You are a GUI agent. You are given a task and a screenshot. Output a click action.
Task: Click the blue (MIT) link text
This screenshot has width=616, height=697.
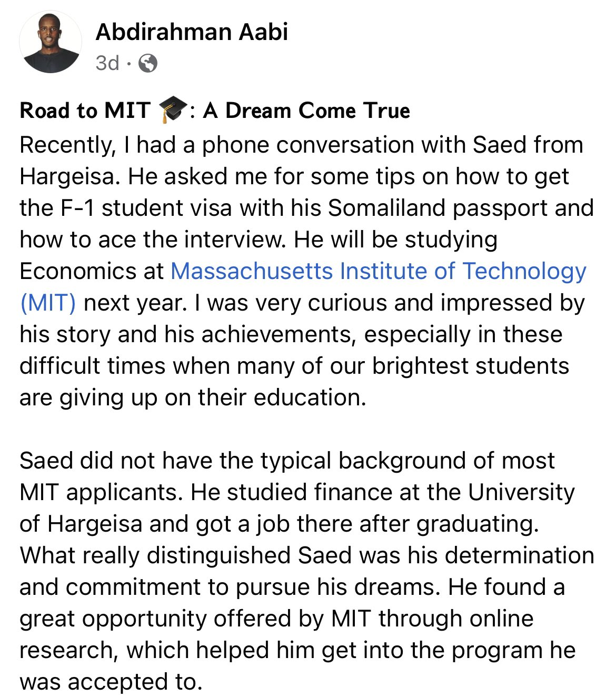click(48, 303)
